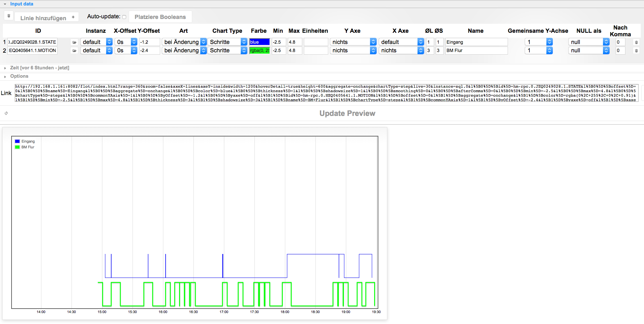Open Y Axe dropdown for Eingang row
Image resolution: width=644 pixels, height=324 pixels.
pos(353,42)
